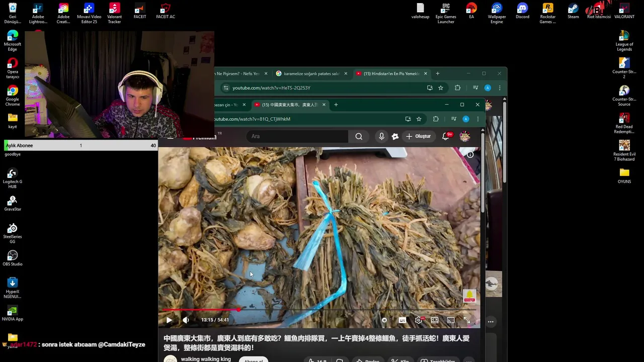Open the extensions puzzle icon in the front window
Screen dimensions: 644x362
[x=436, y=119]
